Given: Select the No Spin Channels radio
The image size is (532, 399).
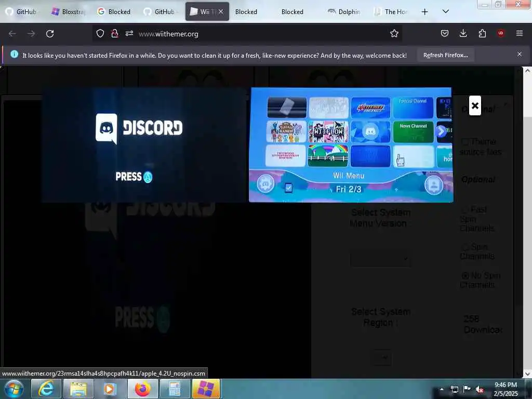Looking at the screenshot, I should (x=465, y=275).
